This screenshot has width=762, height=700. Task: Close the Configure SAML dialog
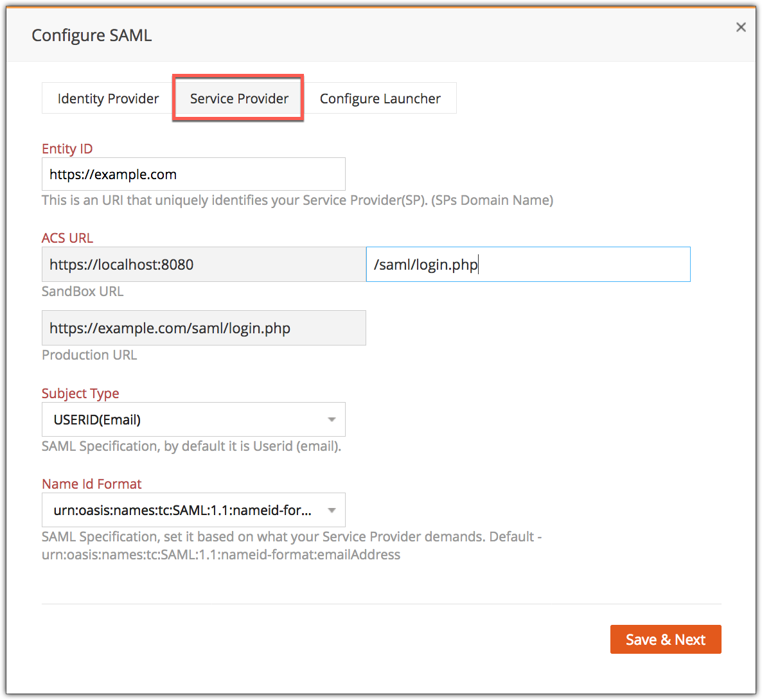(x=741, y=27)
